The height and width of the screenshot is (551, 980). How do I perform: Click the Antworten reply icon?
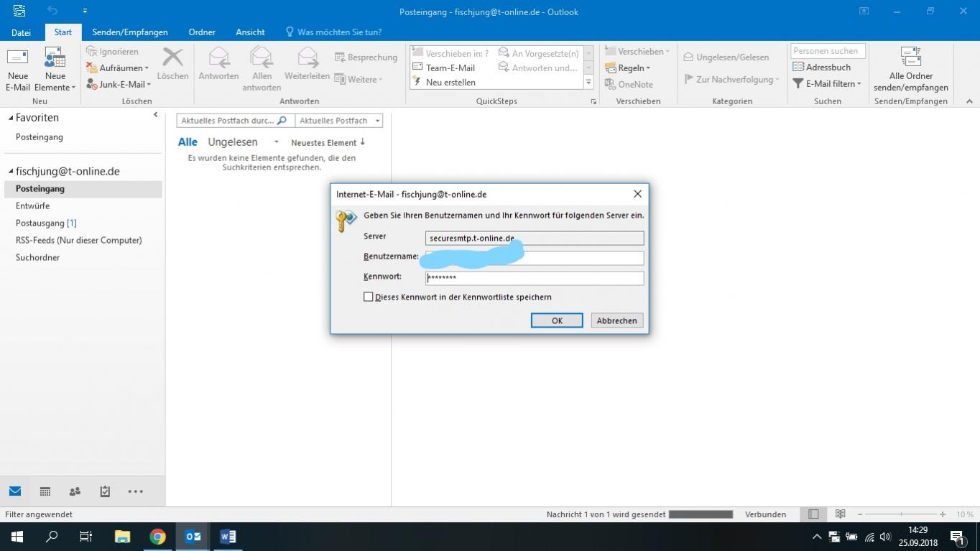point(218,57)
